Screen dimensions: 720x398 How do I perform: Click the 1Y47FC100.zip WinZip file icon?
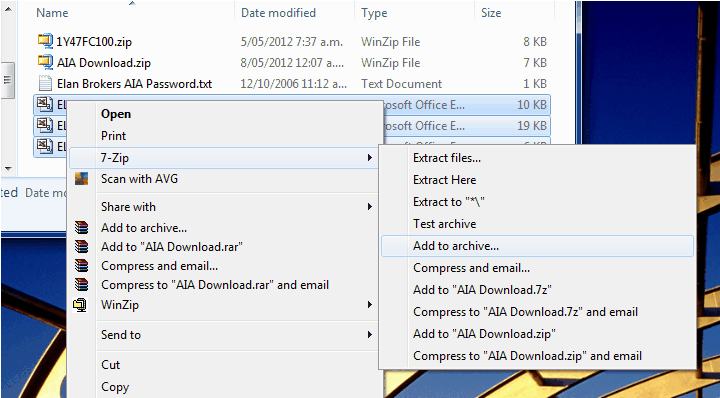[45, 41]
